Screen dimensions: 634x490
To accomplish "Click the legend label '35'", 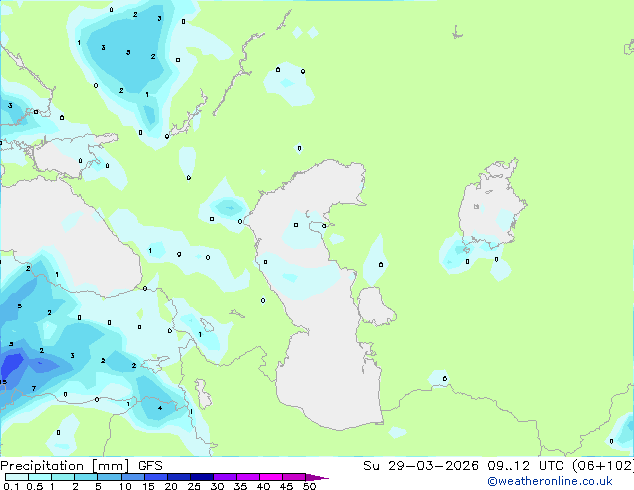I will 240,486.
